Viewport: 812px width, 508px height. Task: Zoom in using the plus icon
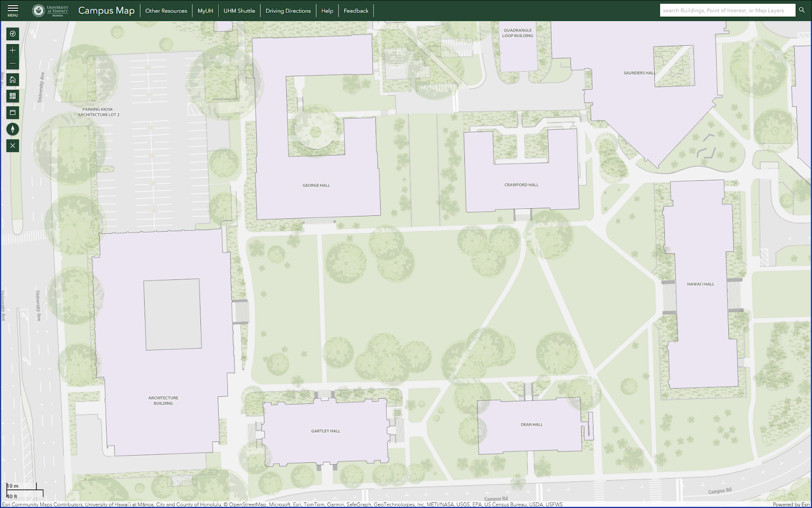point(12,50)
